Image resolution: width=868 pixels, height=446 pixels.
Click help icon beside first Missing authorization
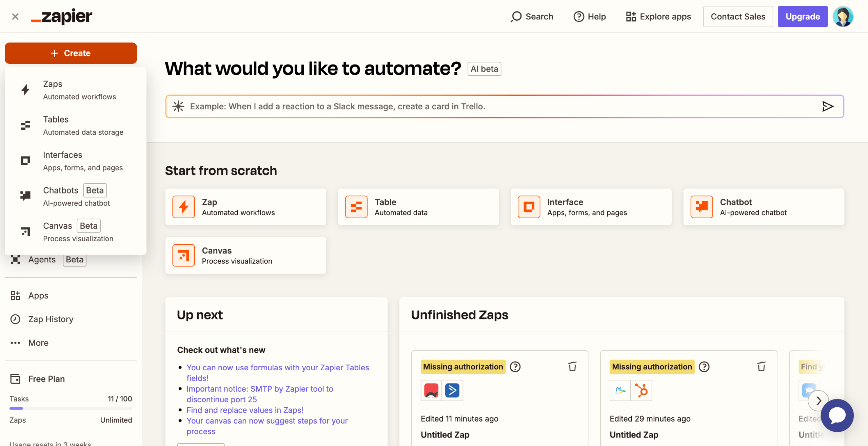(x=515, y=367)
